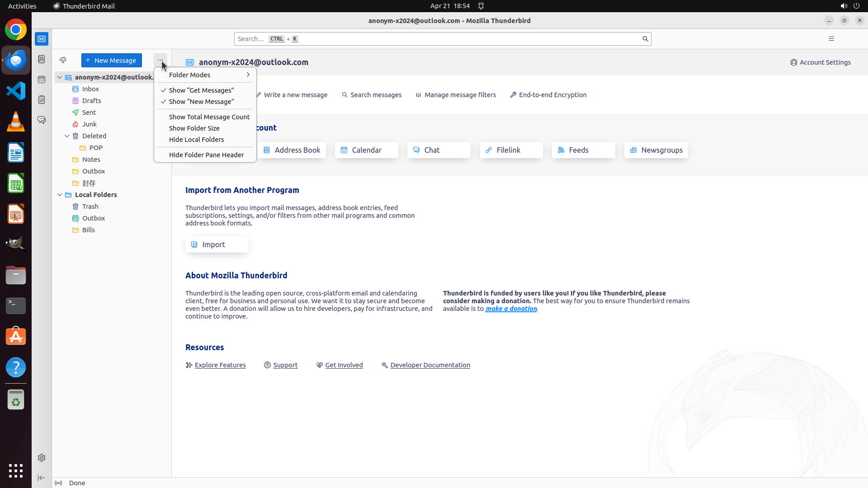The image size is (868, 488).
Task: Click the New Message button
Action: point(111,61)
